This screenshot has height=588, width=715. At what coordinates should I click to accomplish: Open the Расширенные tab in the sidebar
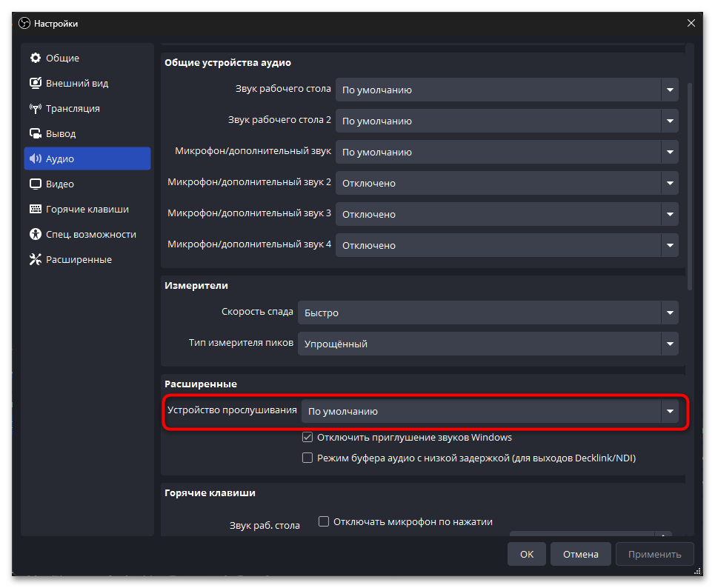(x=87, y=259)
